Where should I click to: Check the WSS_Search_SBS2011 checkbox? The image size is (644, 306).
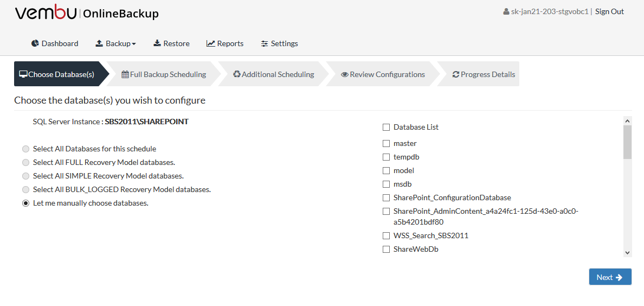pyautogui.click(x=386, y=235)
